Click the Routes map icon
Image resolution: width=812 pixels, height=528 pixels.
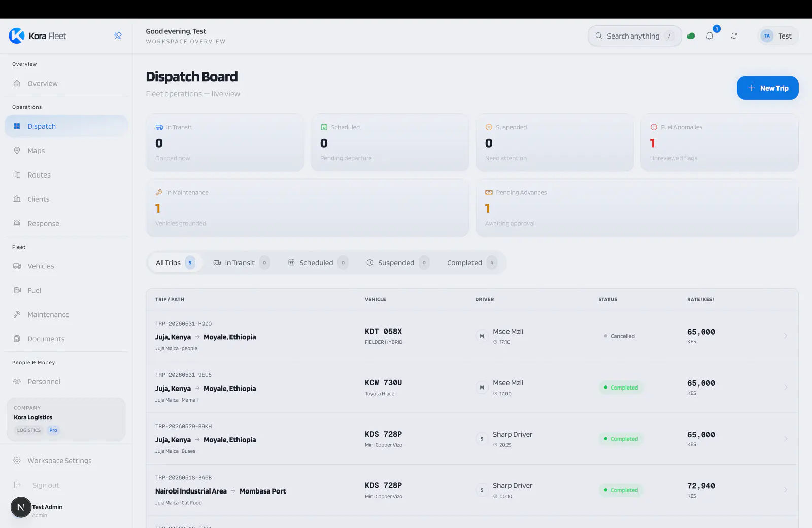pos(17,175)
